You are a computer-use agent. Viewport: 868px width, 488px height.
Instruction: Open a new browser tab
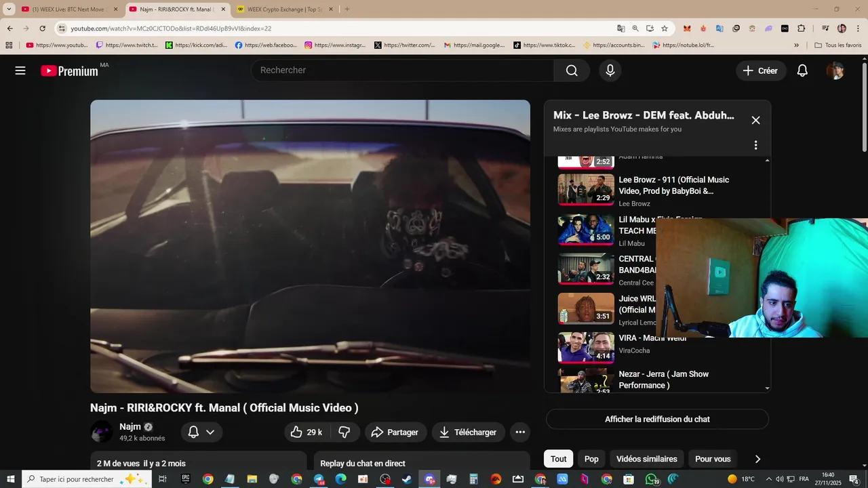(x=347, y=9)
